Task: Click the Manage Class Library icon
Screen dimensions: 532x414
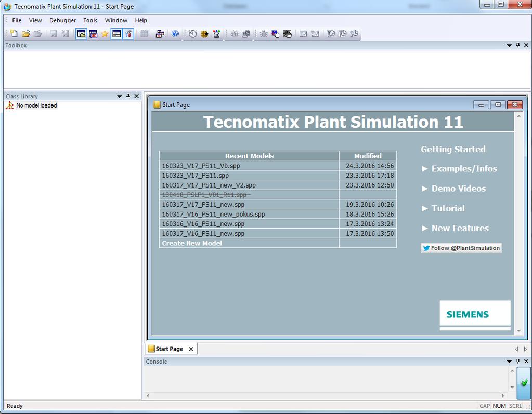Action: [160, 34]
